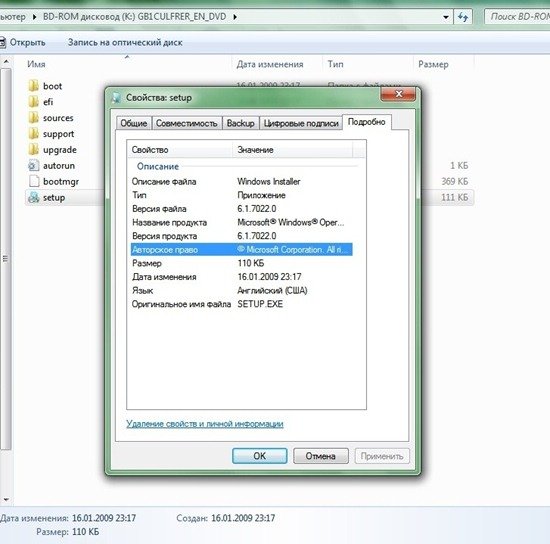Select the Подробно tab

coord(367,122)
